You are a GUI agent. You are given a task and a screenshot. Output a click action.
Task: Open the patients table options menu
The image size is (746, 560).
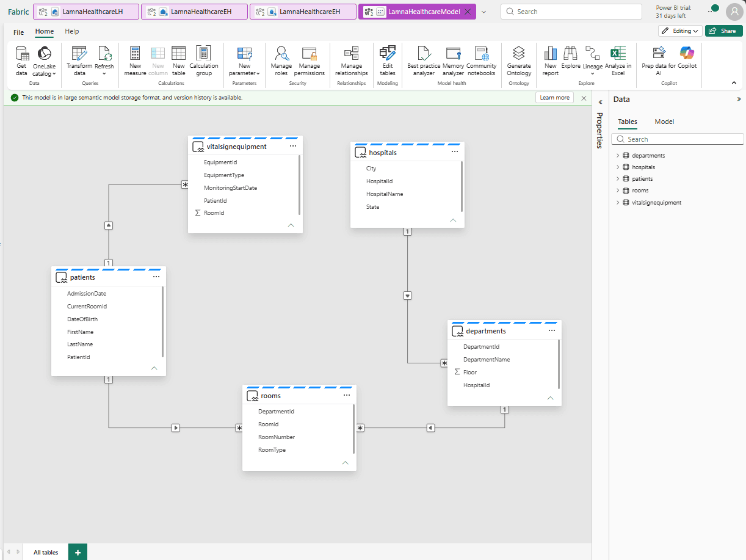pos(156,277)
